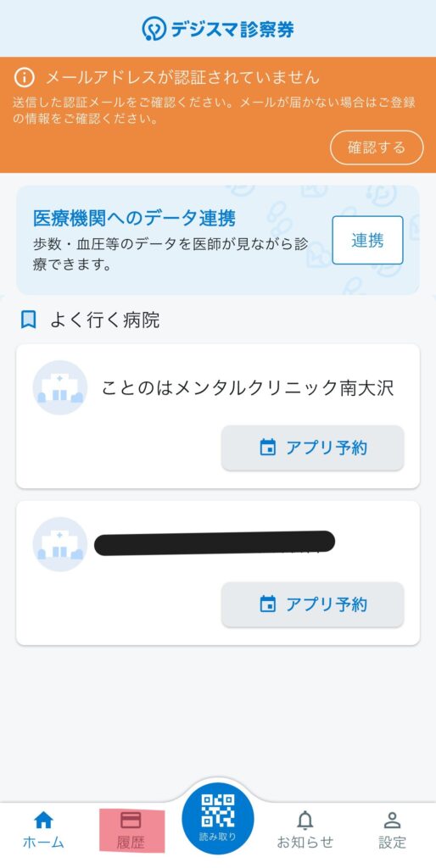Open the 設定 settings tab
The width and height of the screenshot is (436, 868).
392,831
